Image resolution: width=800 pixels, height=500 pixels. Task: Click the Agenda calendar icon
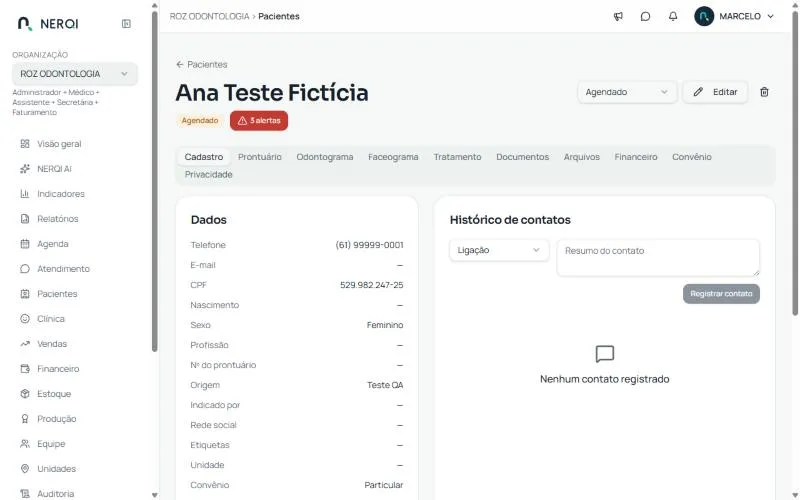24,244
